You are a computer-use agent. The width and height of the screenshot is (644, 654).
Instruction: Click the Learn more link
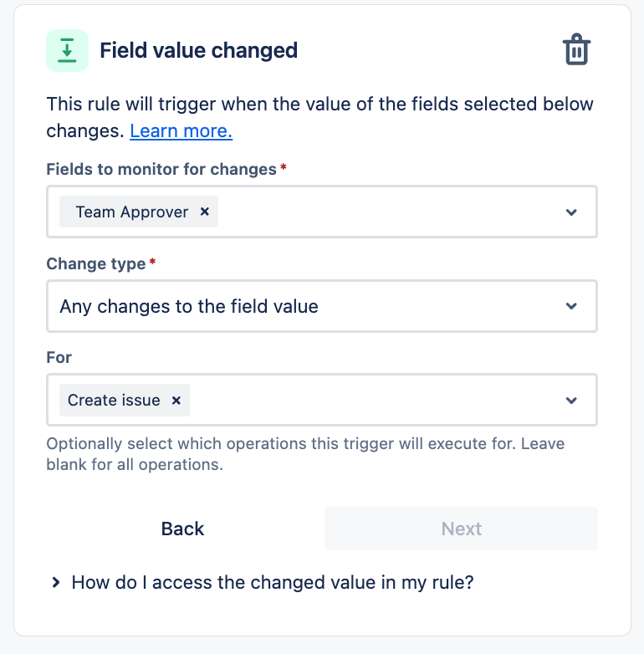pos(181,131)
